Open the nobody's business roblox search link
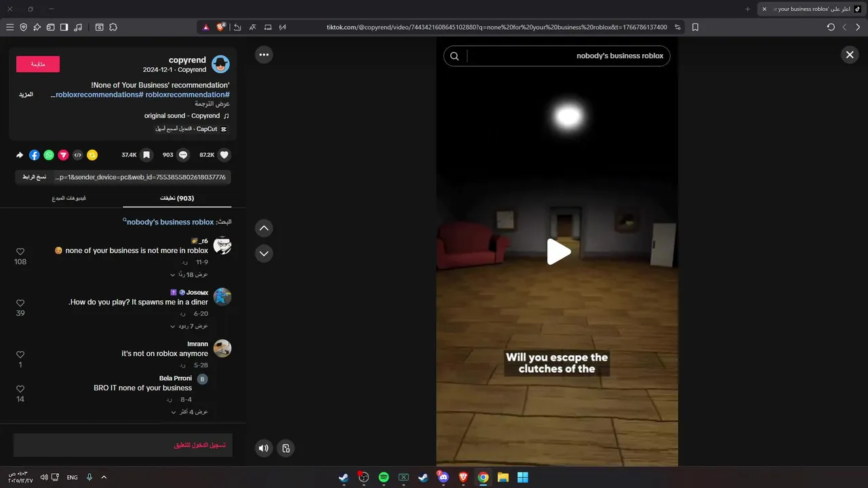The image size is (868, 488). pos(170,222)
